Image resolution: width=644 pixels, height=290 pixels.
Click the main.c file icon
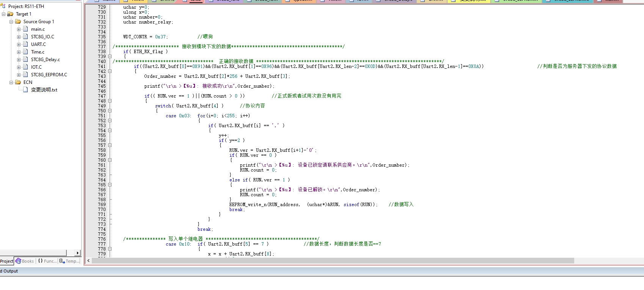tap(25, 29)
